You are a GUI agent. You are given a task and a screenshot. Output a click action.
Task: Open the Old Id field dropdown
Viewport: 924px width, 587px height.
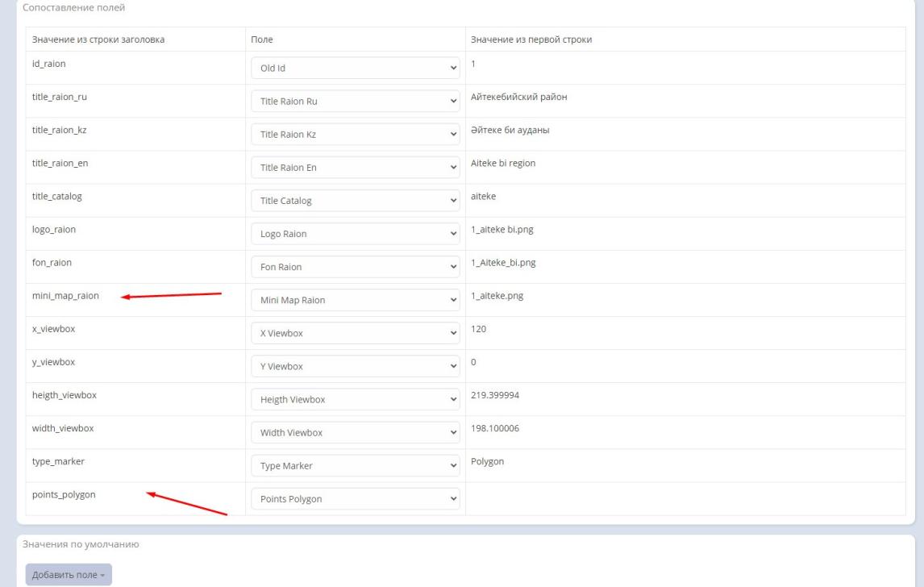355,69
